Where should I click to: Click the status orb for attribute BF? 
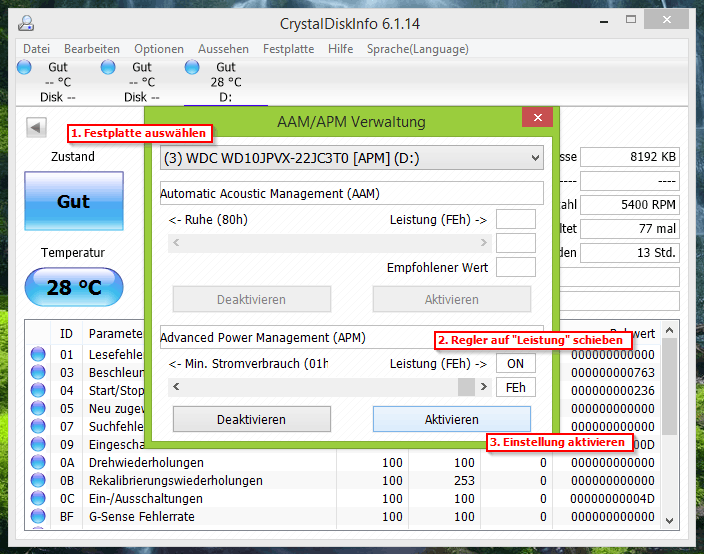coord(38,516)
